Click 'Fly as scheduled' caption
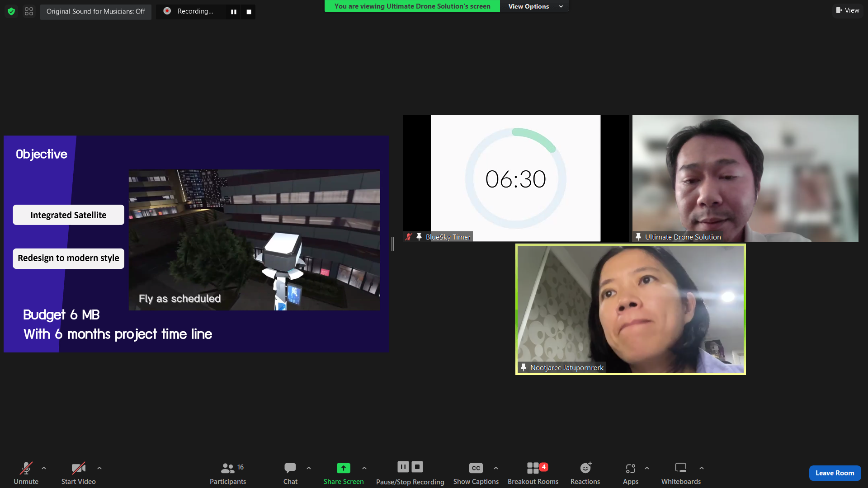This screenshot has width=868, height=488. pyautogui.click(x=180, y=299)
